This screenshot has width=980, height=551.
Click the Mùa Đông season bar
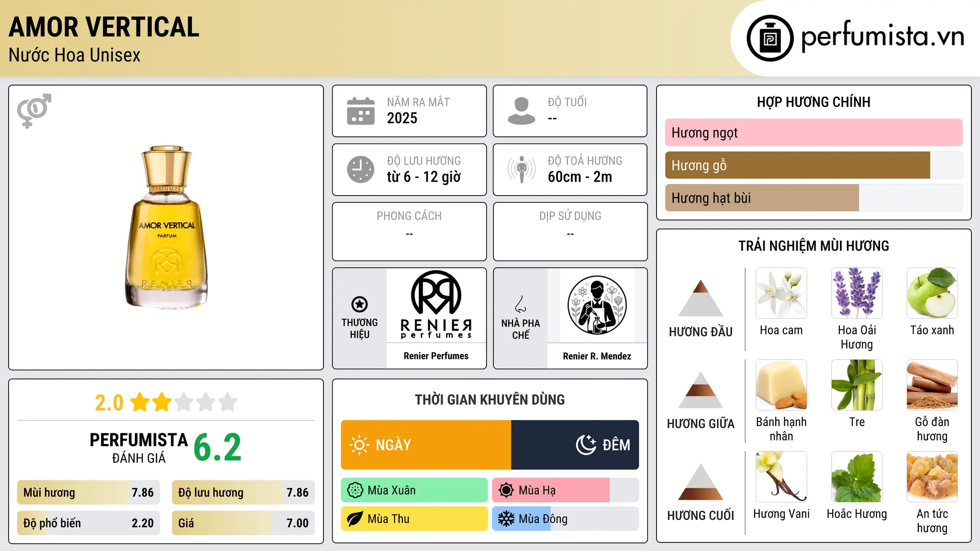(566, 519)
